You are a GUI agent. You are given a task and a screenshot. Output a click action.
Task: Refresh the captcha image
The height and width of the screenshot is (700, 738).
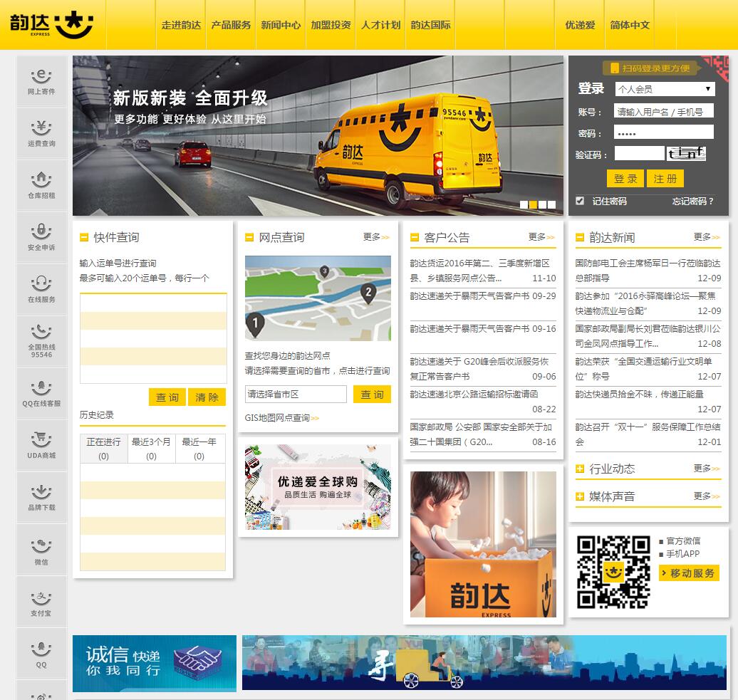[x=686, y=153]
